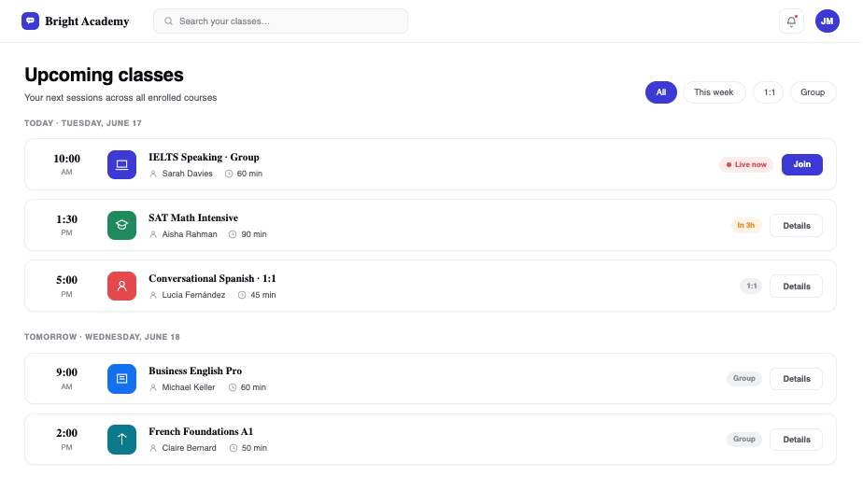The width and height of the screenshot is (863, 504).
Task: Click the SAT Math graduation cap icon
Action: (121, 225)
